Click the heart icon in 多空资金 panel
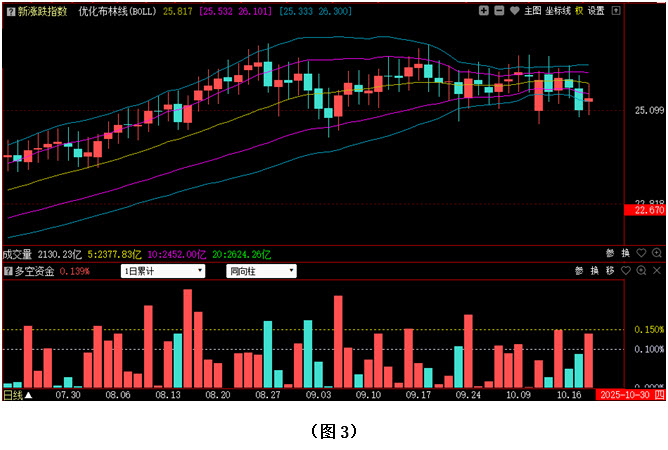 626,271
